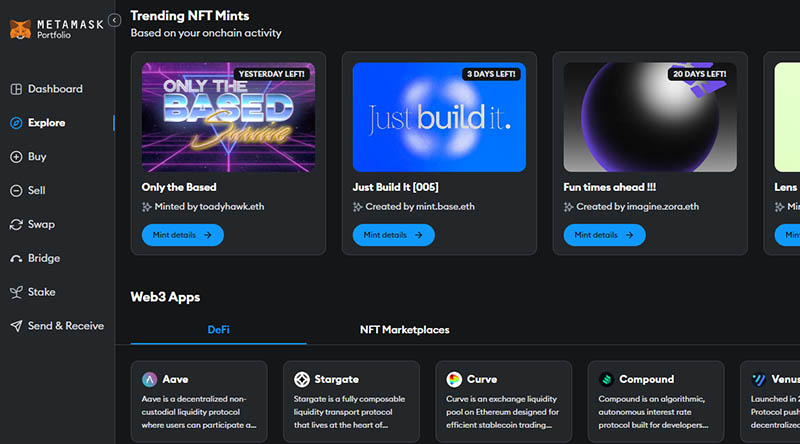Screen dimensions: 800x444
Task: Open the Only the Based NFT thumbnail
Action: pyautogui.click(x=228, y=118)
